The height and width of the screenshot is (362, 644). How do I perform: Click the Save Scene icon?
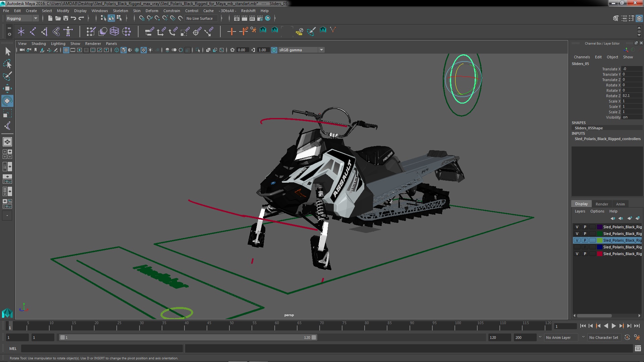[x=66, y=18]
